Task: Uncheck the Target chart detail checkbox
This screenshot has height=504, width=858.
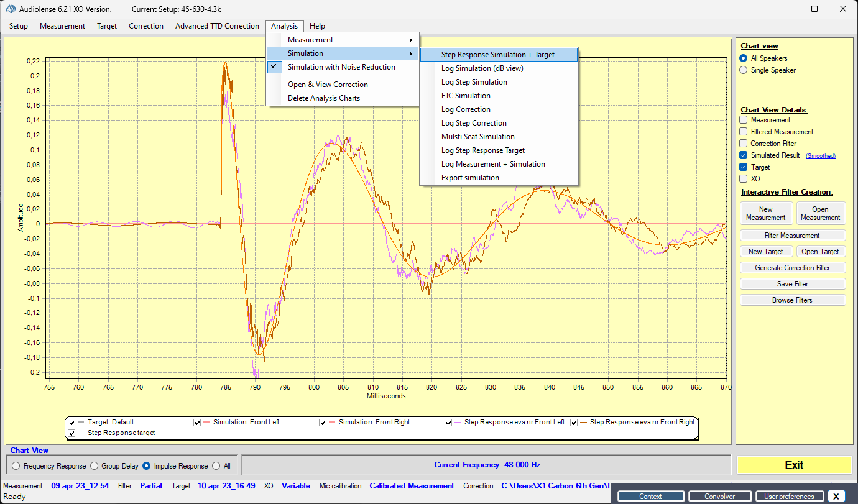Action: 744,167
